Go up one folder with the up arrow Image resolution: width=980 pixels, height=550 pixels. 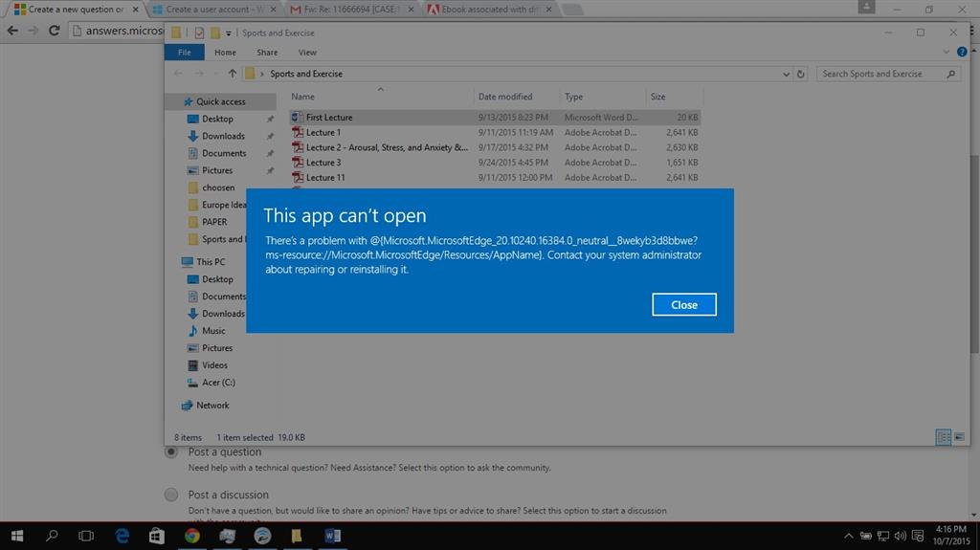pos(232,74)
